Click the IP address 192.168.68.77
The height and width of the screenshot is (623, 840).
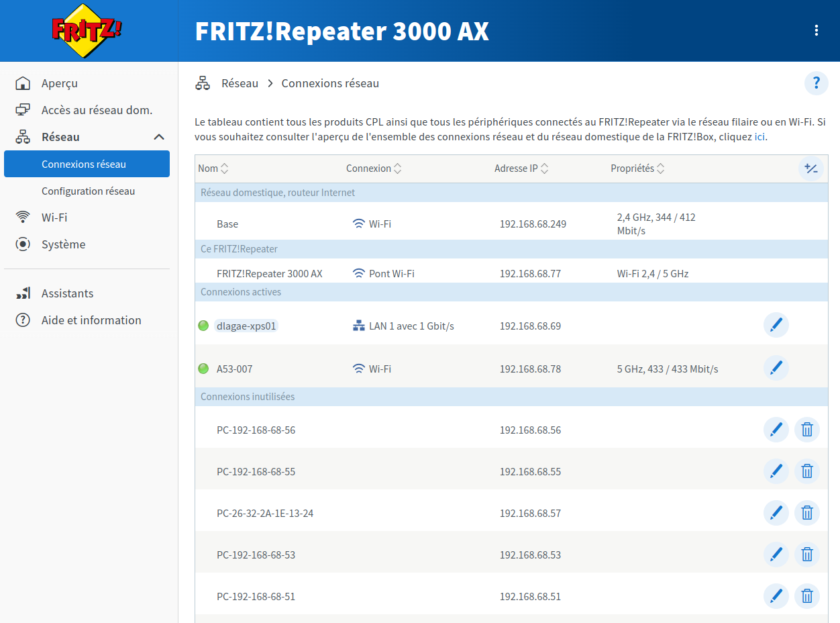530,273
